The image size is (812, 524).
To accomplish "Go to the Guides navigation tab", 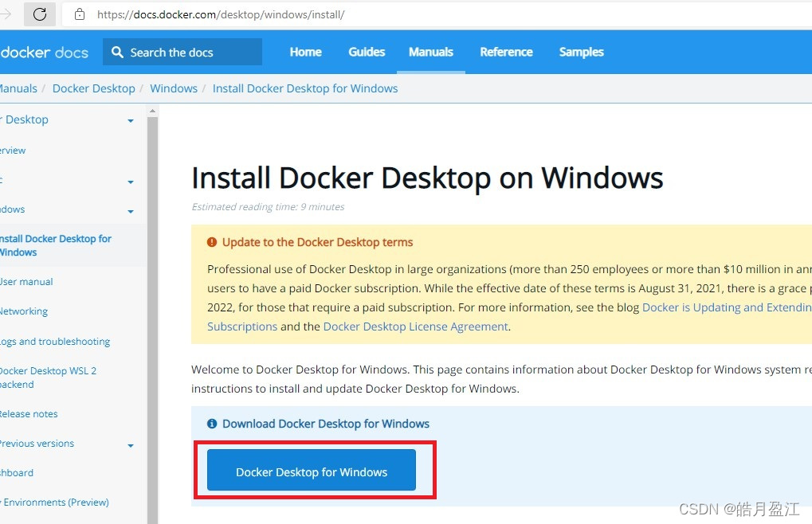I will (x=367, y=53).
